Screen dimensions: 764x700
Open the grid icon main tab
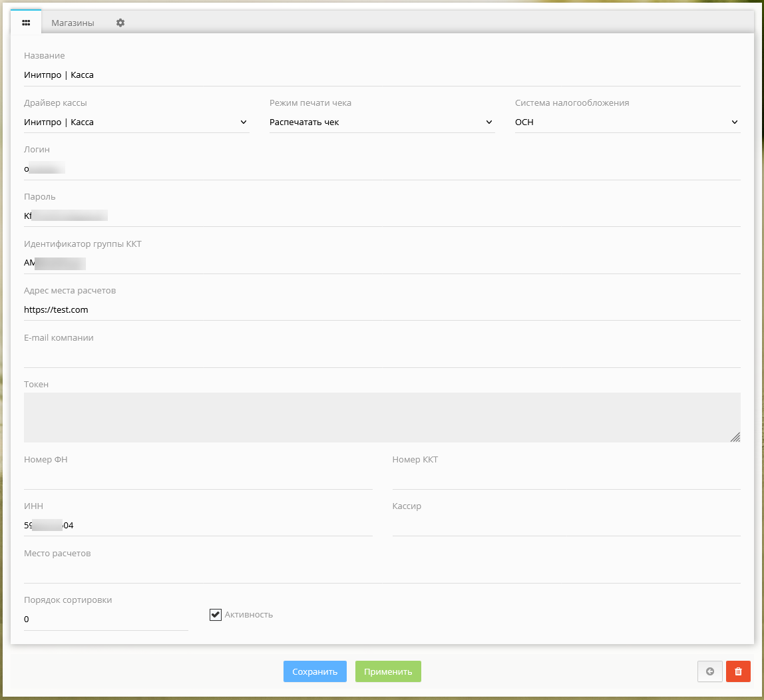pyautogui.click(x=26, y=23)
